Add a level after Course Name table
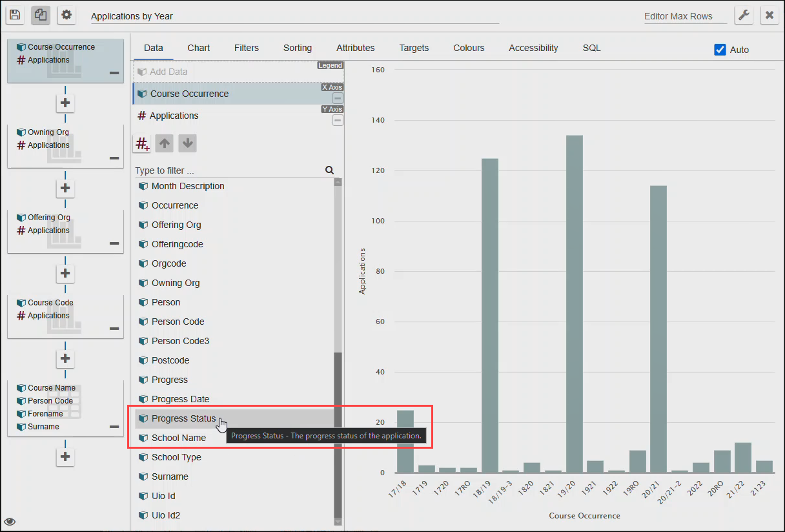This screenshot has width=785, height=532. 65,456
